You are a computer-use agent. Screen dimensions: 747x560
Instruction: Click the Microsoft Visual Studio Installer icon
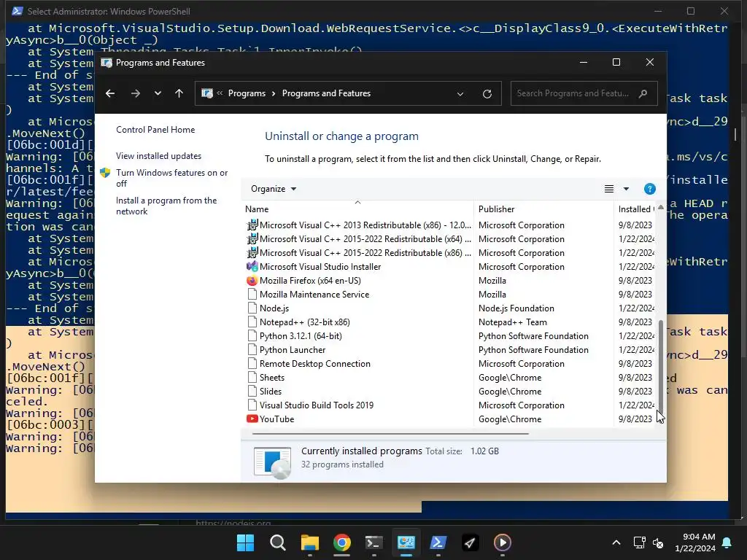[x=252, y=267]
